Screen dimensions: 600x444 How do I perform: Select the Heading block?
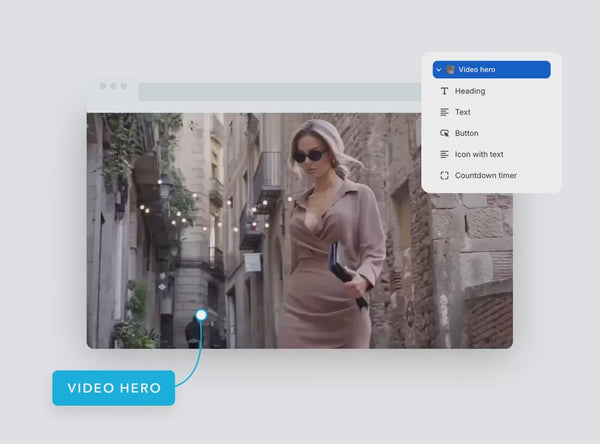(470, 91)
